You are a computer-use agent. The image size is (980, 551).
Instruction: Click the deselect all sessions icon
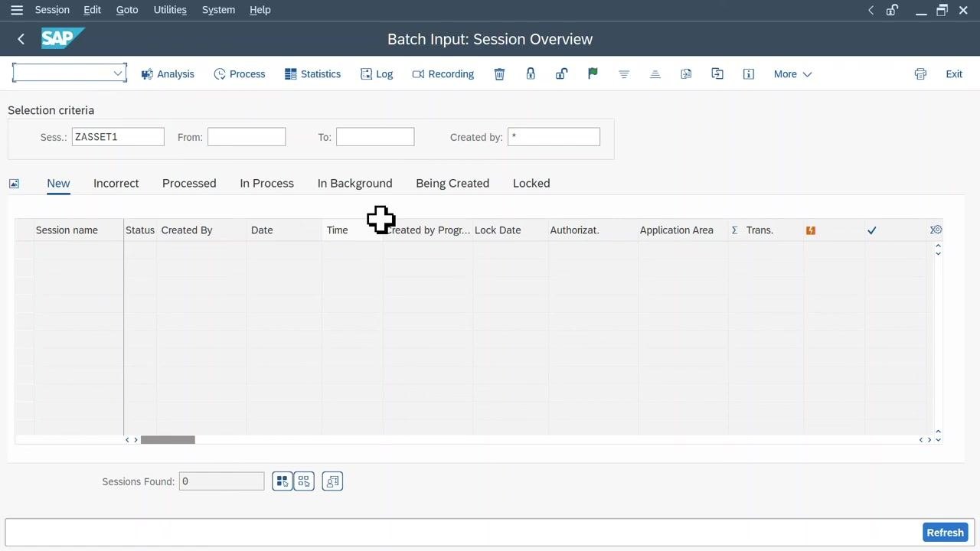pyautogui.click(x=304, y=481)
